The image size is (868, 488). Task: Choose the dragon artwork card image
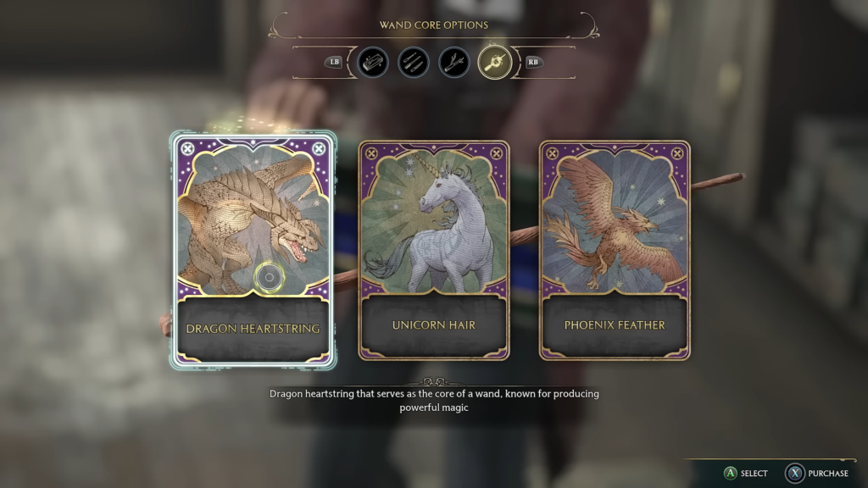pos(253,219)
